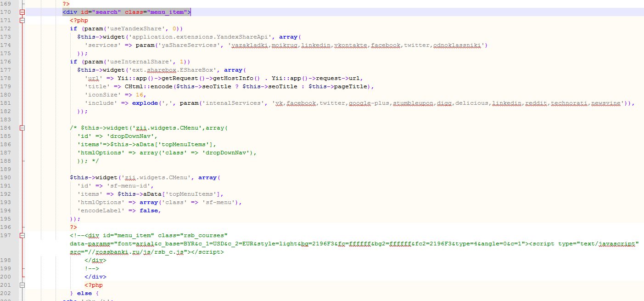Click the opening <?php tag on line 201
The height and width of the screenshot is (301, 644).
[x=94, y=285]
